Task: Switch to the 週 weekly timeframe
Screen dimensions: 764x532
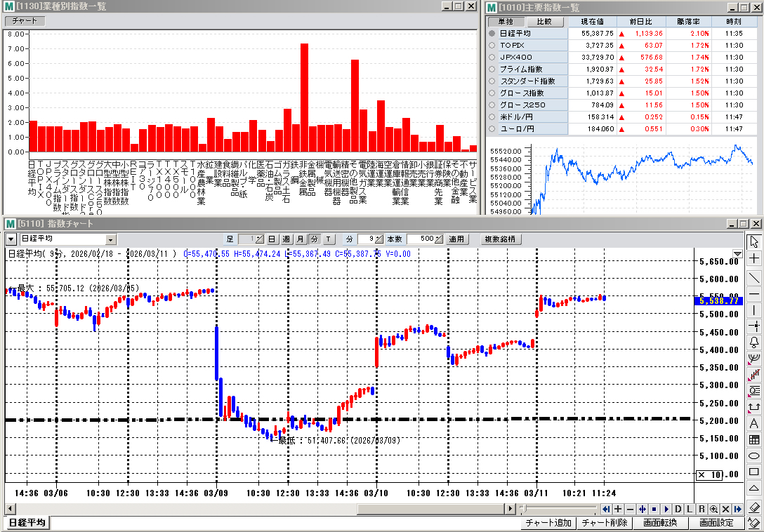Action: 286,239
